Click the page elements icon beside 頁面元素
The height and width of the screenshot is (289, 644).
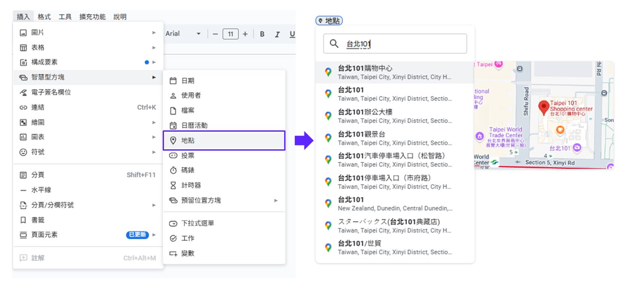coord(23,235)
